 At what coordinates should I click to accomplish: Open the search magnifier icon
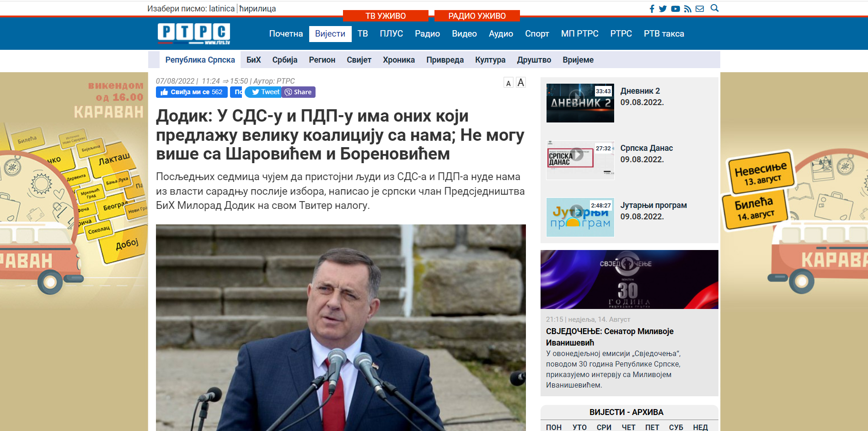click(715, 8)
